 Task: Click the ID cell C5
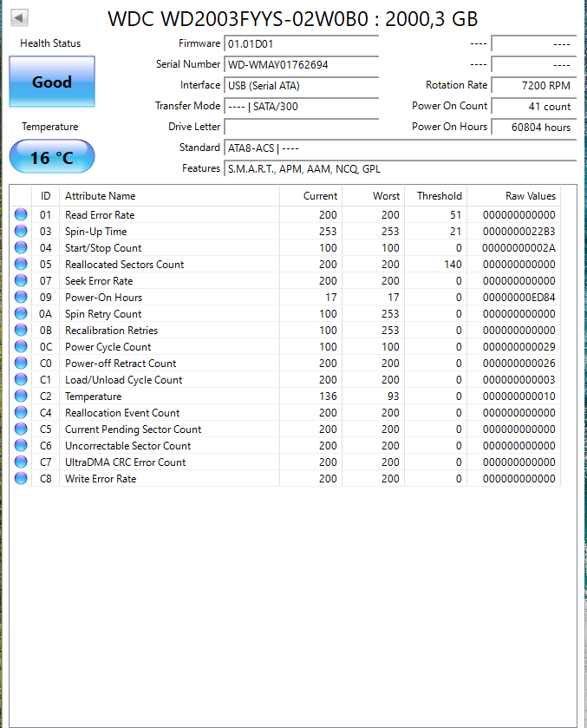point(45,429)
